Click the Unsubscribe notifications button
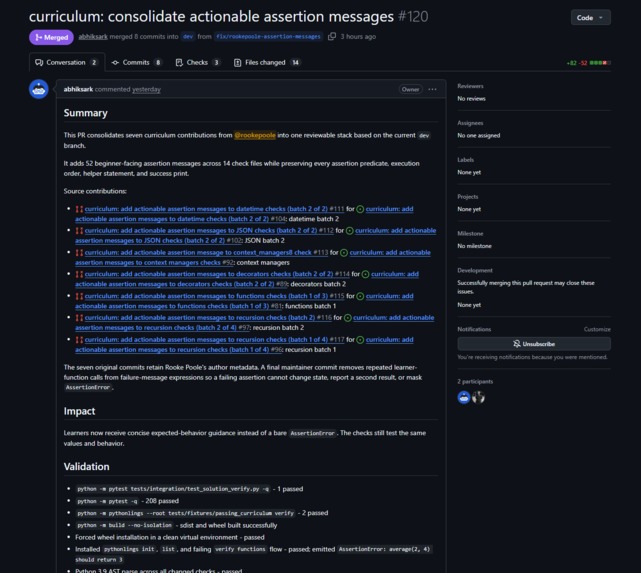This screenshot has width=641, height=573. point(534,344)
